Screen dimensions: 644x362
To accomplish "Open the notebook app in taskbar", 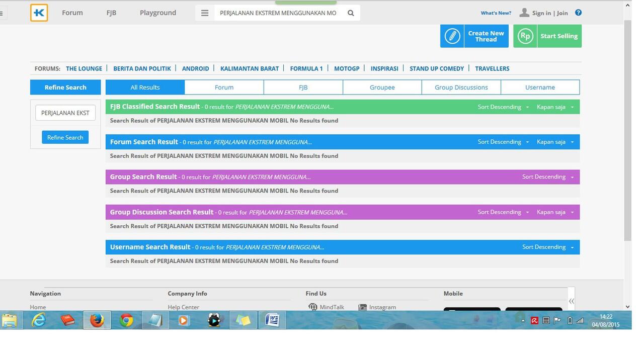I will [155, 320].
